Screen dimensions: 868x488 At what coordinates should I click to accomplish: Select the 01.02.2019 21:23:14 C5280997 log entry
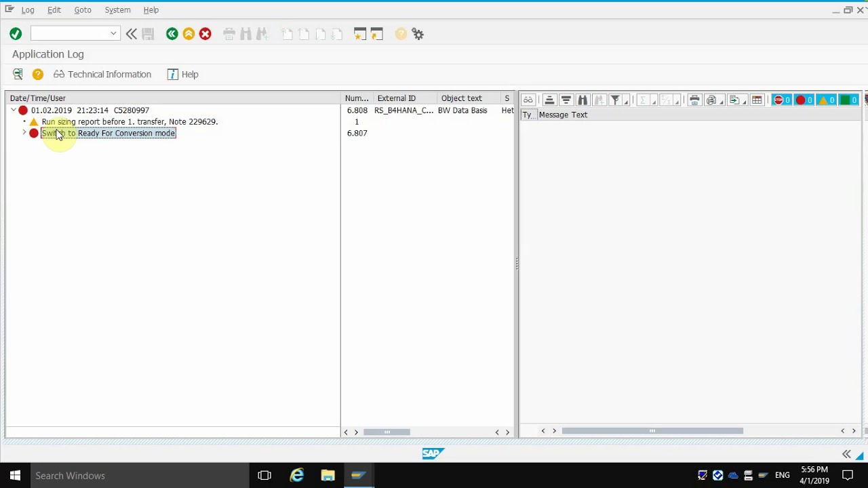(x=90, y=110)
